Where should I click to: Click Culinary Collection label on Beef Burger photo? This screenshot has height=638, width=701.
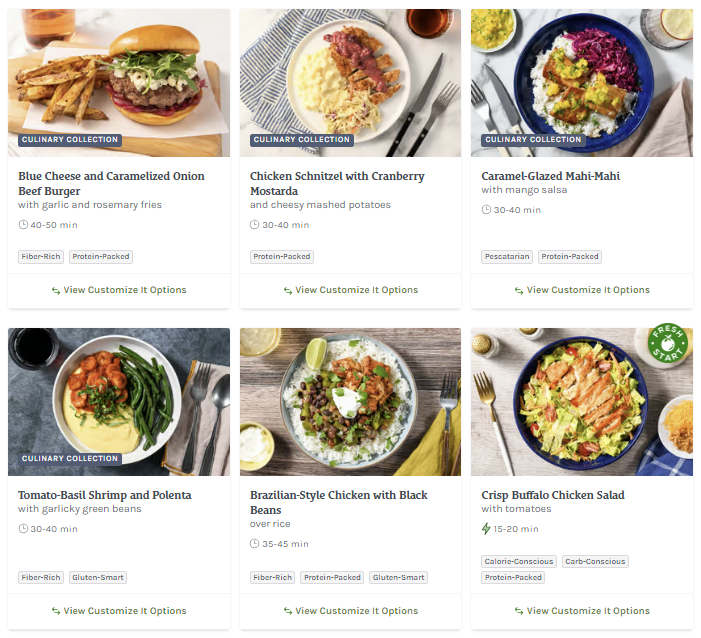(x=69, y=140)
